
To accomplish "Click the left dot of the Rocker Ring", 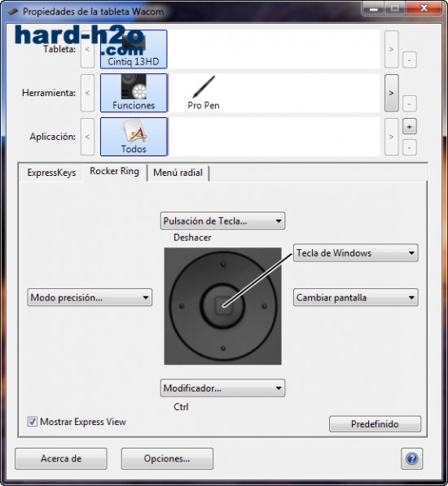I will (x=182, y=306).
